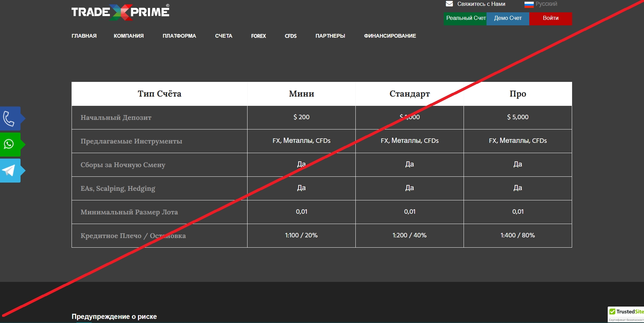Click Да in Сборы row, Про column
The height and width of the screenshot is (323, 644).
click(x=518, y=164)
